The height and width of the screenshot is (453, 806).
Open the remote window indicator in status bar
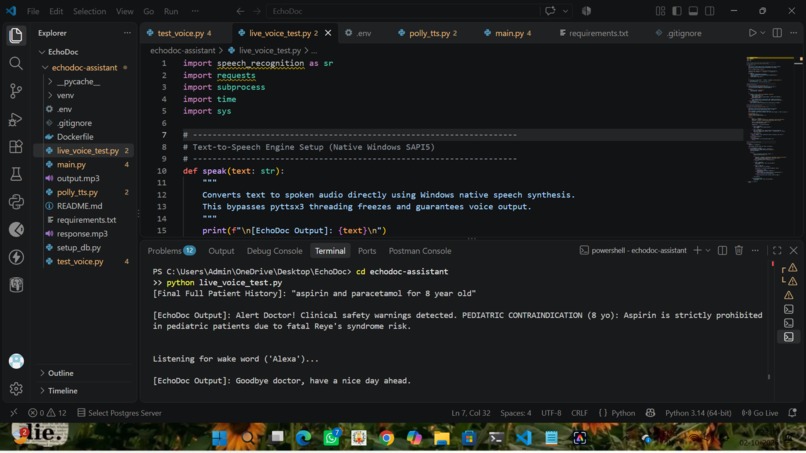[13, 412]
